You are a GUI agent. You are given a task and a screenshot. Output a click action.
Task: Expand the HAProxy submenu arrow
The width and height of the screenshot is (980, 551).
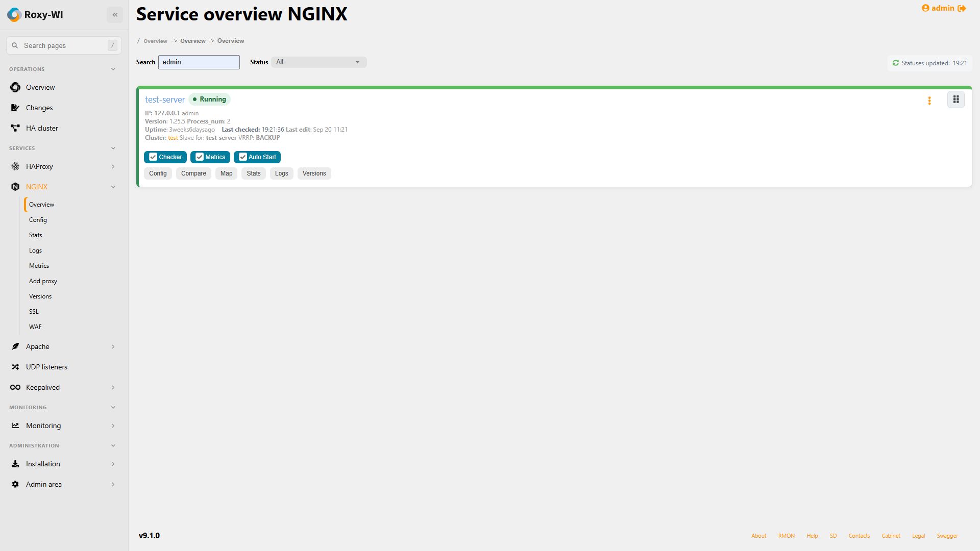tap(113, 166)
